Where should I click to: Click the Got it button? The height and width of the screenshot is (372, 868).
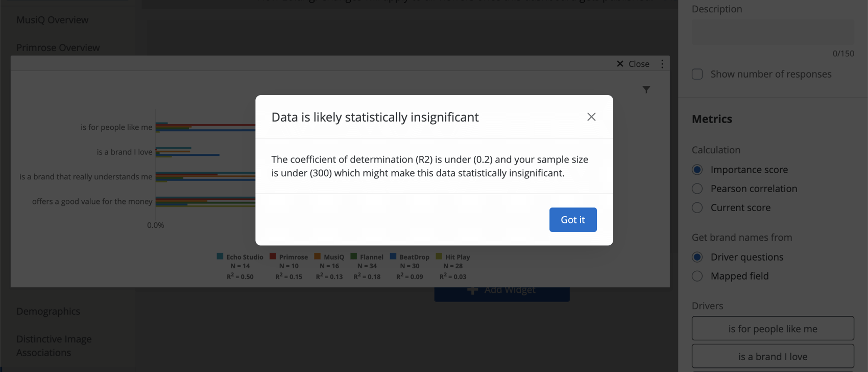[573, 219]
